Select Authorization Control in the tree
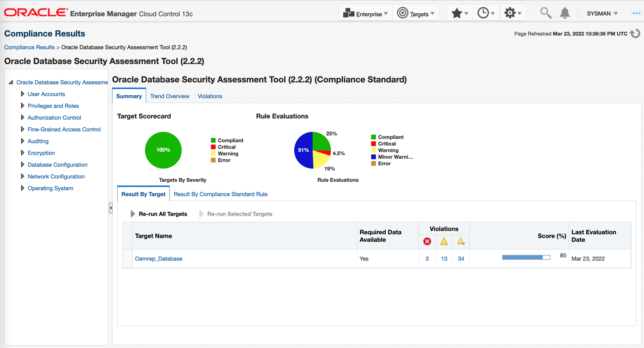644x348 pixels. click(x=54, y=118)
